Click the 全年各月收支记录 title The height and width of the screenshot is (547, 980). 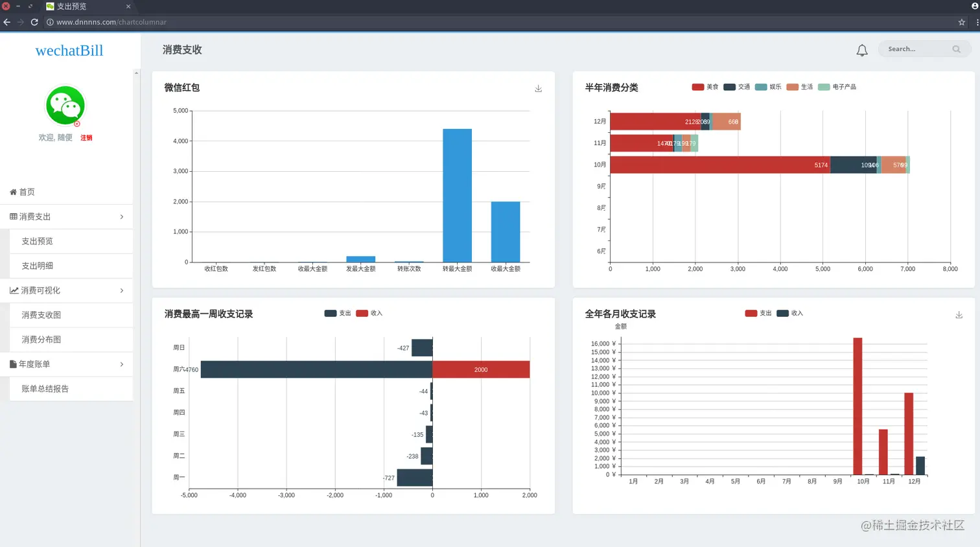(620, 314)
